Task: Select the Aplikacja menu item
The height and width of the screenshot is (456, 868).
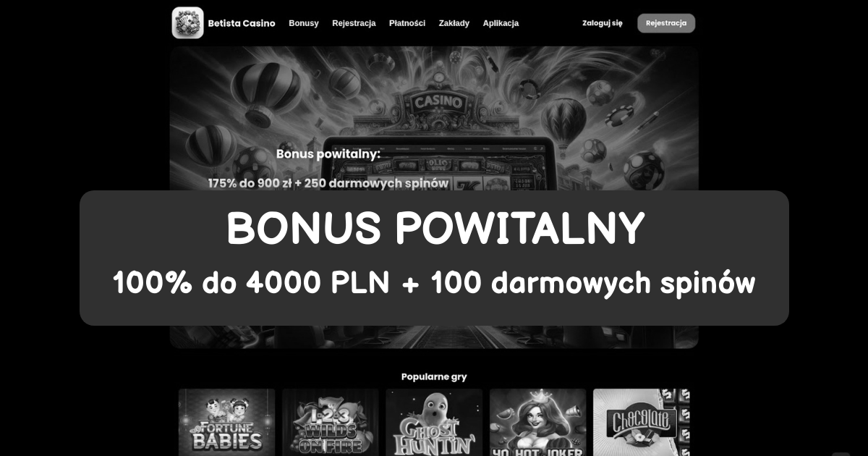Action: [501, 23]
